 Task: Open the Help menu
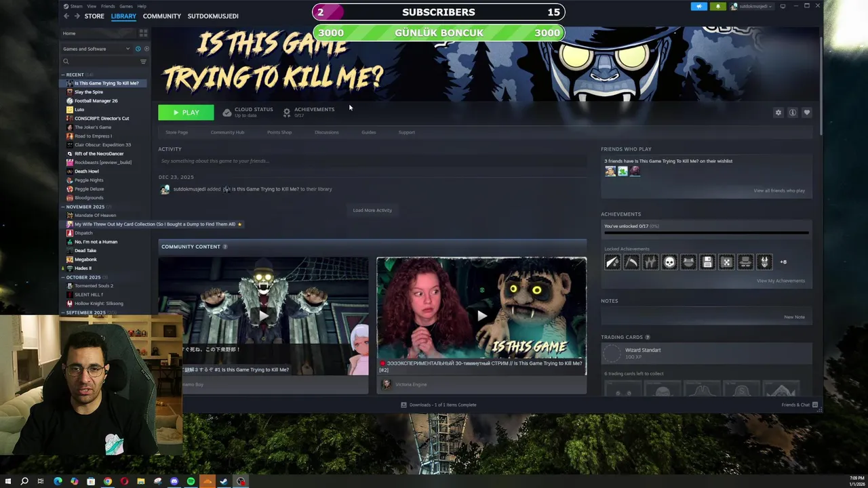[142, 6]
